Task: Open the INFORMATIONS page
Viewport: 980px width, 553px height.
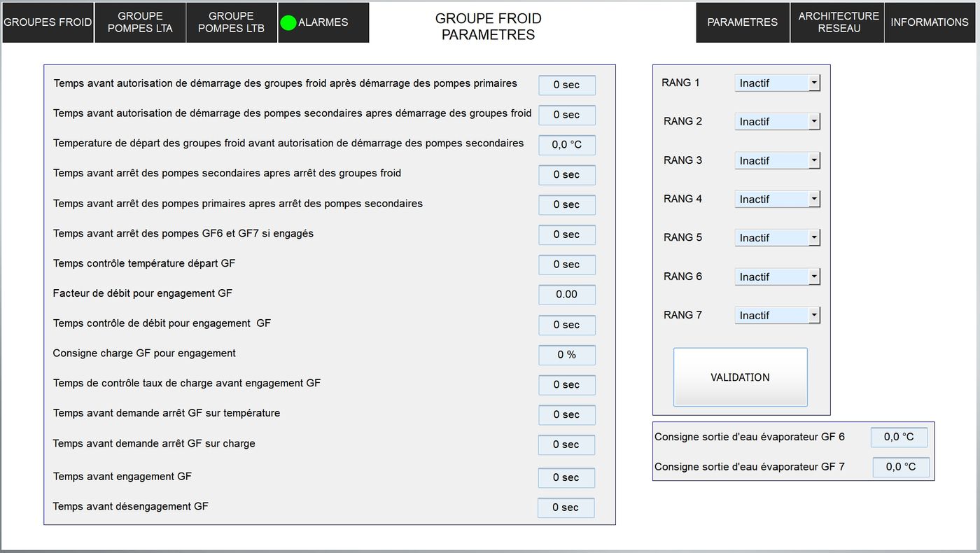Action: 930,22
